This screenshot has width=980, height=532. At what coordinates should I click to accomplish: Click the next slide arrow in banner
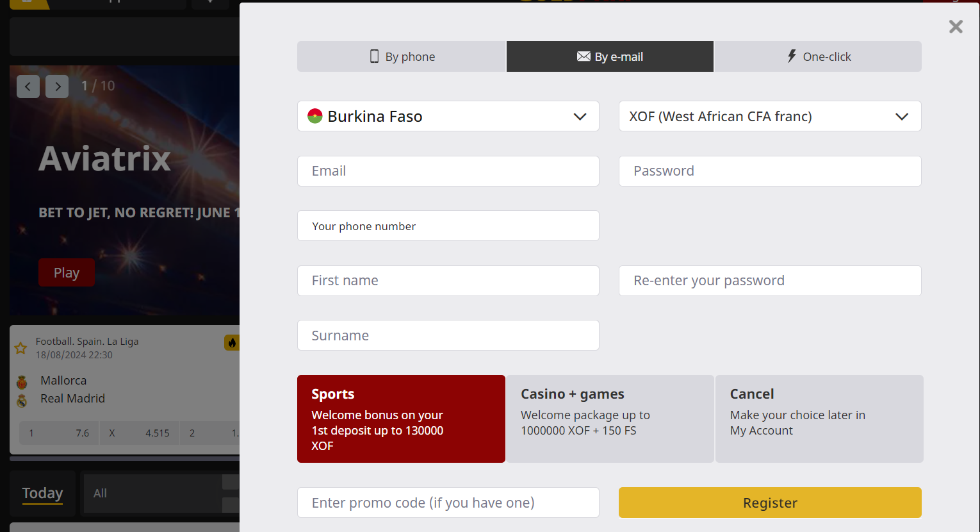point(57,87)
